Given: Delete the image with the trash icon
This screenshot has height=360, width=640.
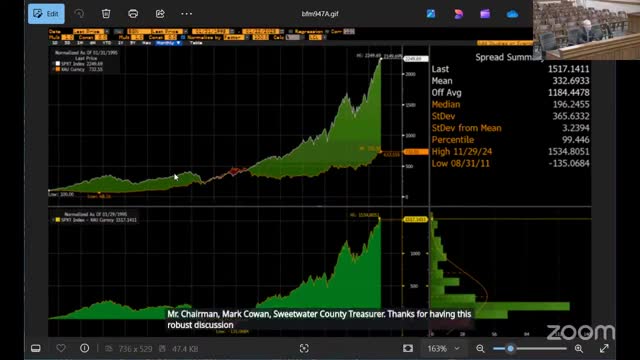Looking at the screenshot, I should 106,13.
